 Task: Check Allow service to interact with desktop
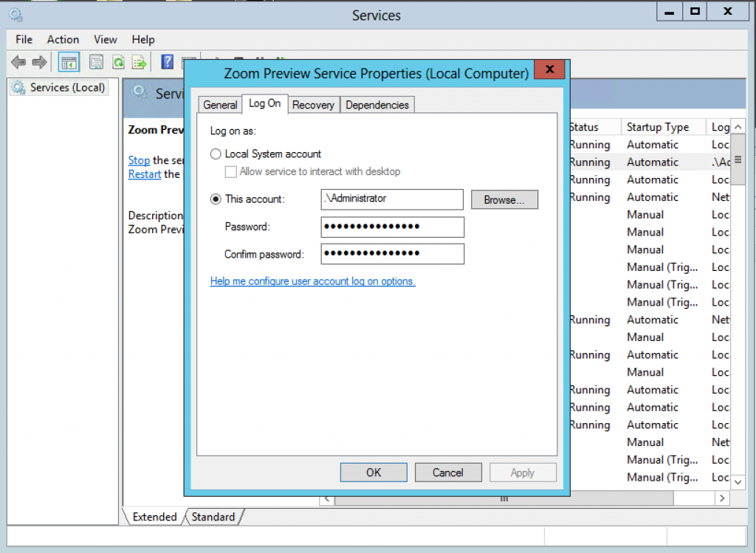pyautogui.click(x=231, y=171)
